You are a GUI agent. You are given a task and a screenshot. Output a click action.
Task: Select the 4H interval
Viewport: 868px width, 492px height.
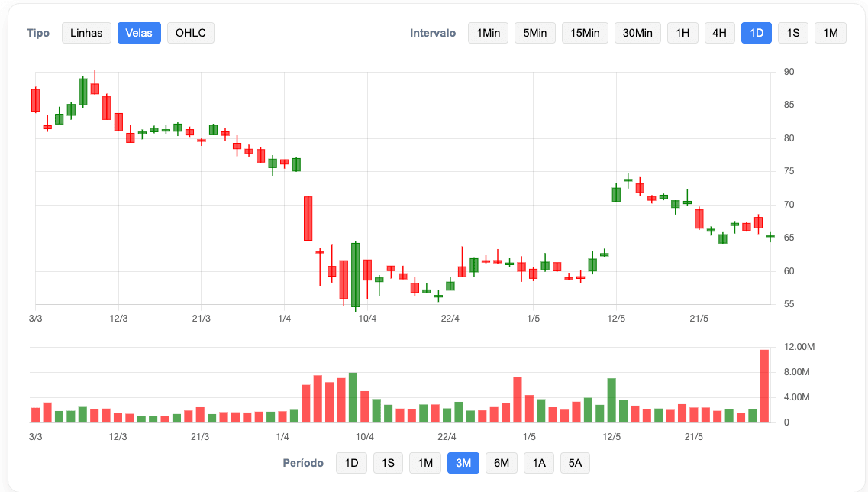(x=719, y=33)
